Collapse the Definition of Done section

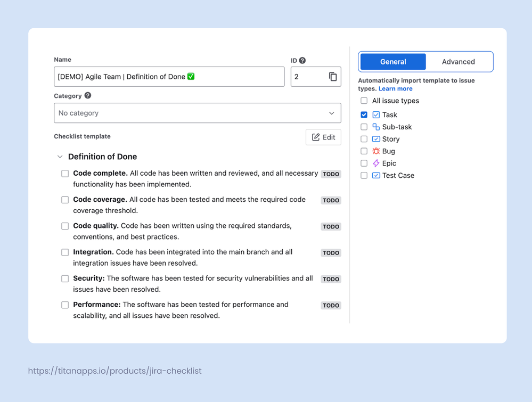coord(60,157)
